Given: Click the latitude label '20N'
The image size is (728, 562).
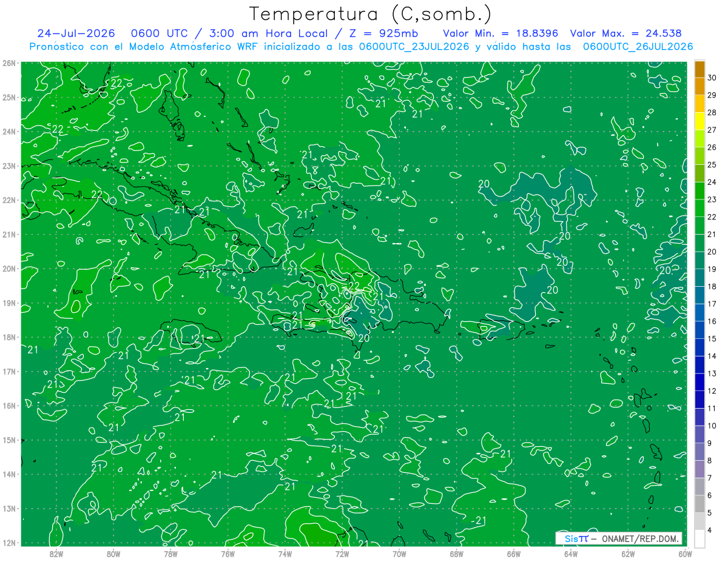Looking at the screenshot, I should click(9, 269).
